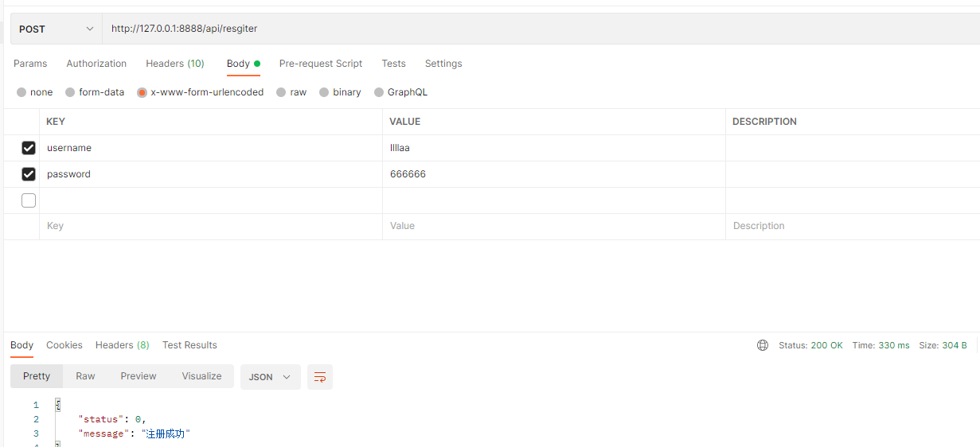This screenshot has width=980, height=447.
Task: Click the "message" response line
Action: point(135,433)
